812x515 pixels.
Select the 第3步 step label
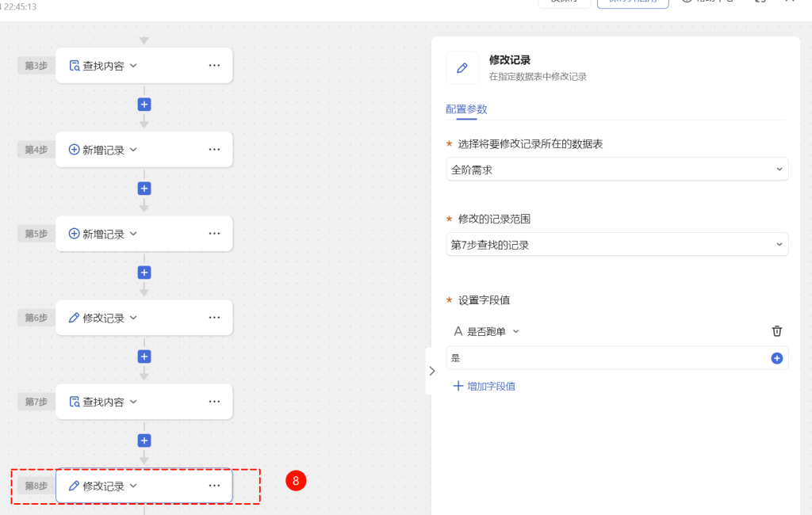[x=36, y=66]
